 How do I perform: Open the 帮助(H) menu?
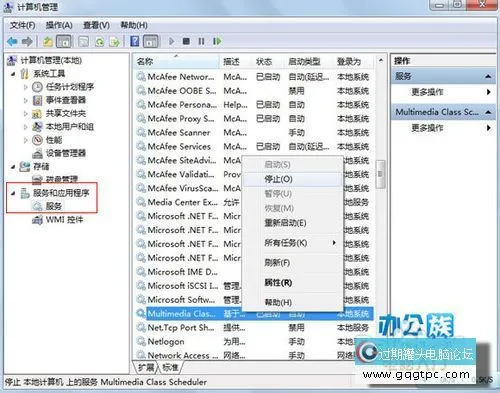pyautogui.click(x=134, y=25)
